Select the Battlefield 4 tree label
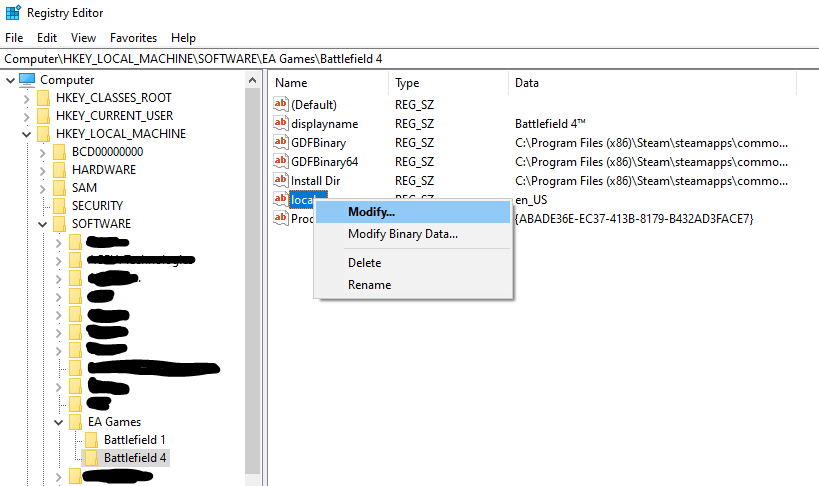The image size is (819, 486). (135, 458)
